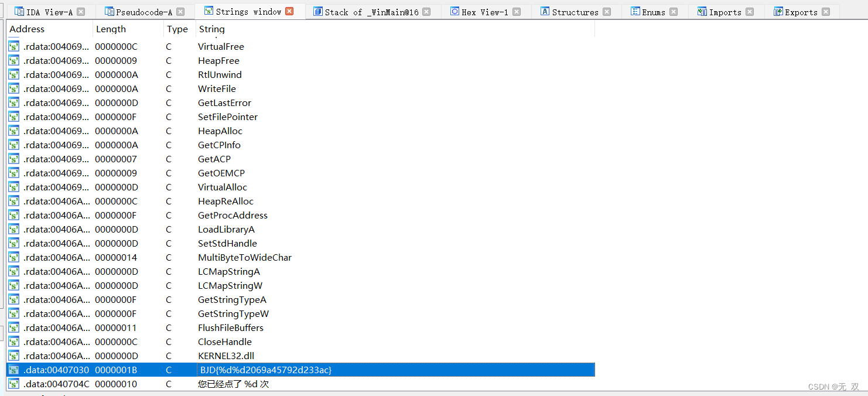Click the string icon beside .data:00407030
This screenshot has width=868, height=396.
point(13,370)
